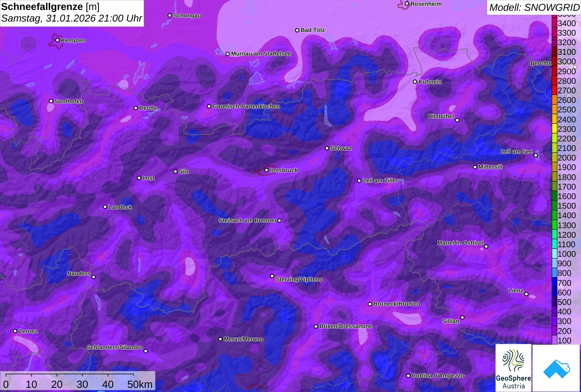The width and height of the screenshot is (581, 392).
Task: Click the Schlanders/Silandro label
Action: tap(115, 347)
